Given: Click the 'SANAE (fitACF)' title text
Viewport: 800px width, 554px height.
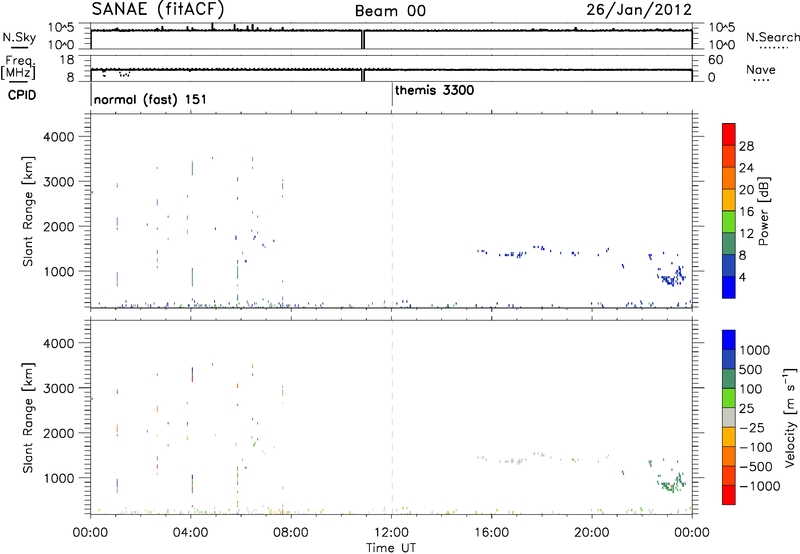Looking at the screenshot, I should (x=158, y=9).
